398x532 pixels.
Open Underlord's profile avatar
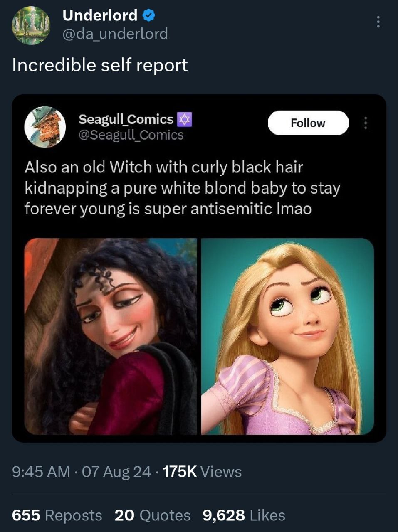tap(31, 25)
